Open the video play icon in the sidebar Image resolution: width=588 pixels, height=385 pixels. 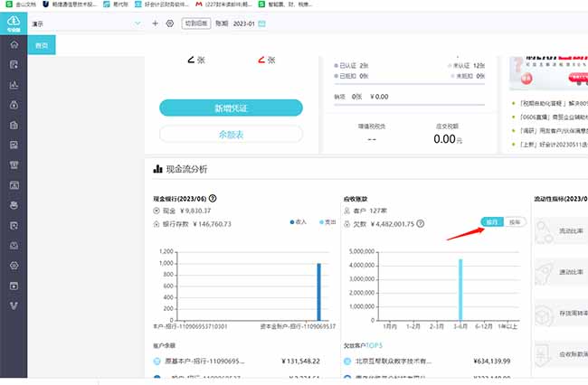click(x=14, y=286)
